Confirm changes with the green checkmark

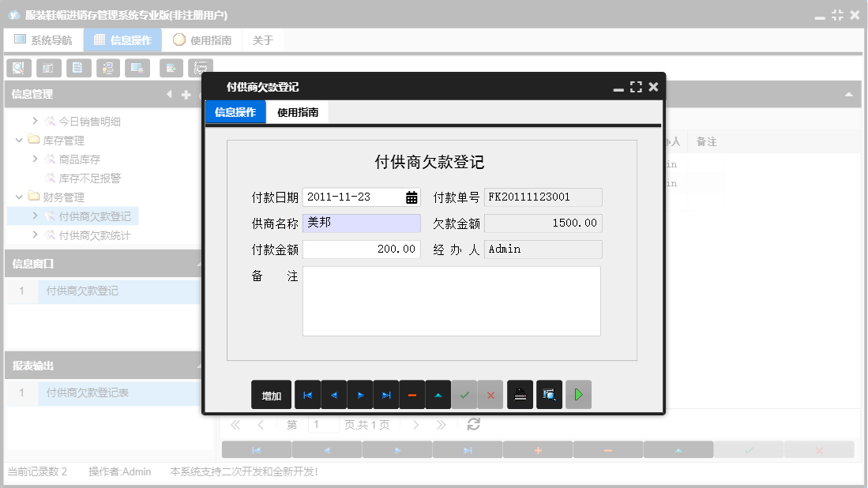464,394
